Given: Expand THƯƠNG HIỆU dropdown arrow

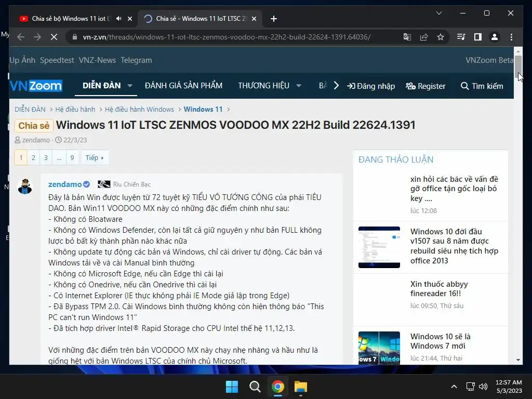Looking at the screenshot, I should [299, 86].
